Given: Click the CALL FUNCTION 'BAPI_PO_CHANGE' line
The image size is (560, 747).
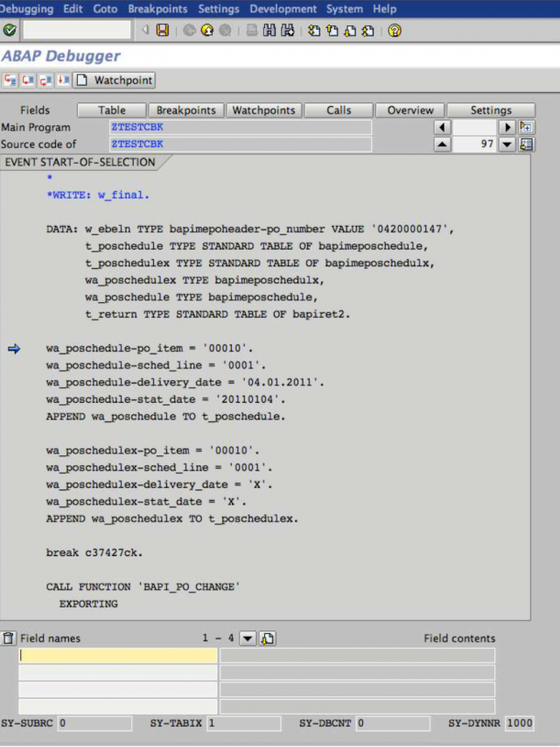Looking at the screenshot, I should 143,587.
